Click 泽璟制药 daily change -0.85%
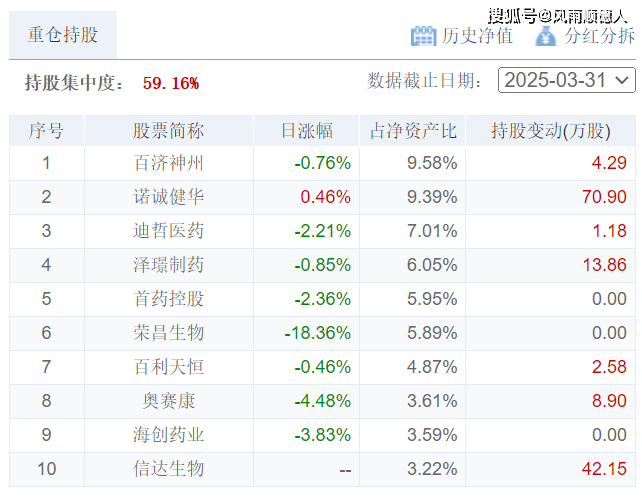 [323, 265]
